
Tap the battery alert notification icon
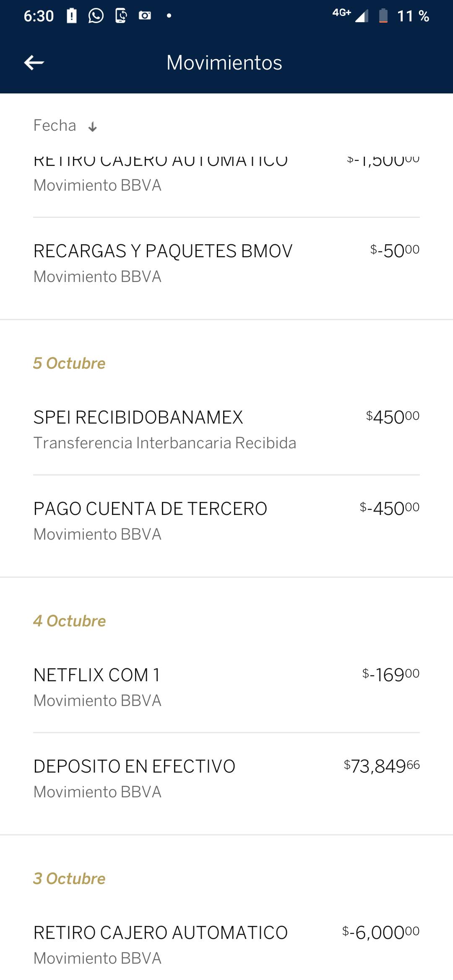tap(72, 16)
